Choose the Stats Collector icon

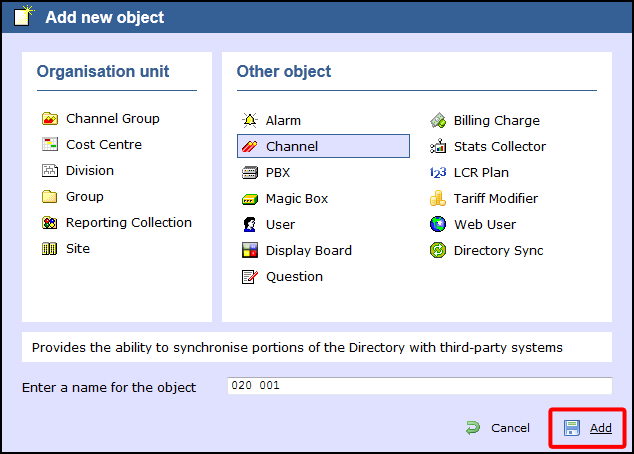438,147
